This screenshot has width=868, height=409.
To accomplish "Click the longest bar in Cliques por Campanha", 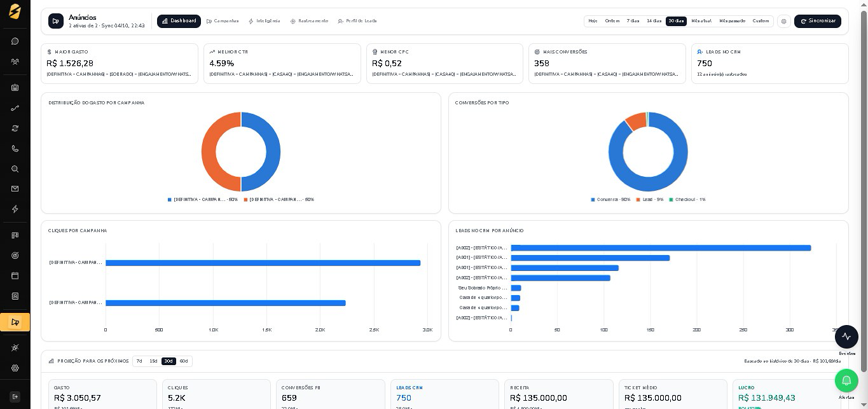I will tap(263, 263).
